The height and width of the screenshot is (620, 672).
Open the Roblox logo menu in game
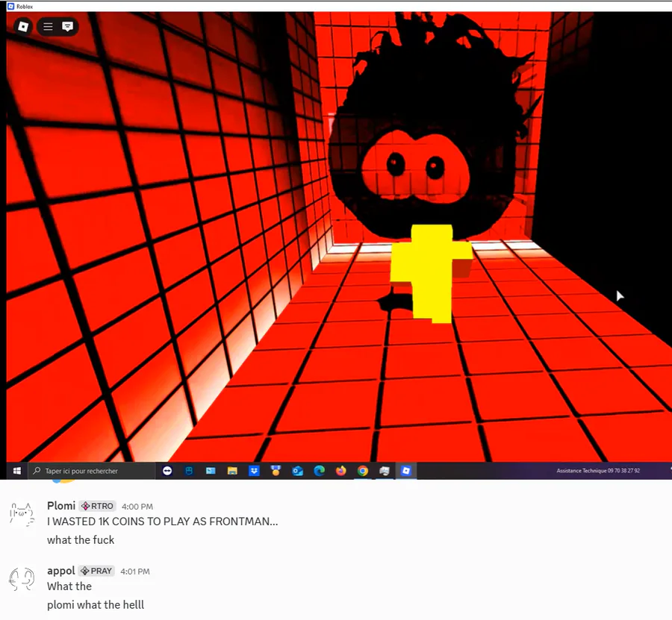(x=22, y=27)
